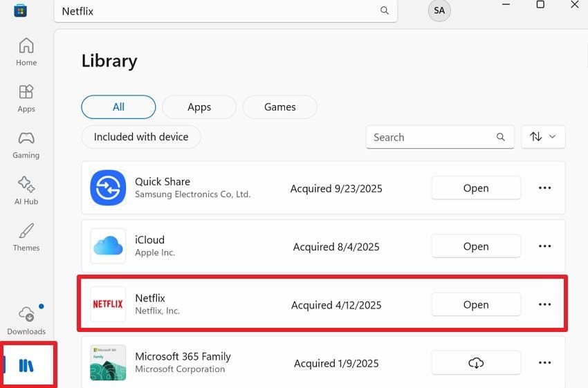
Task: Select the Games filter tab
Action: [279, 107]
